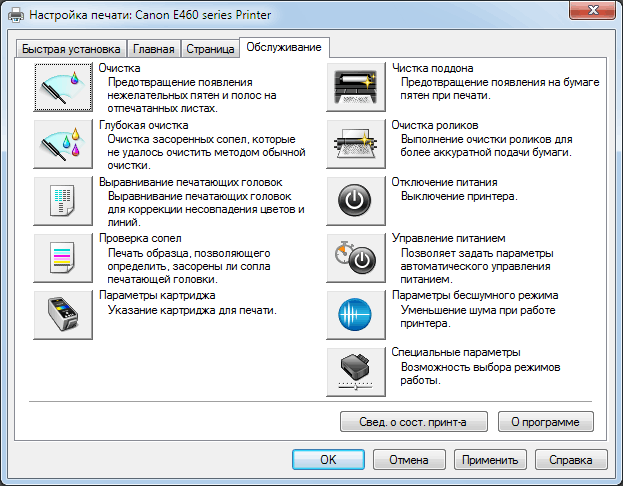Click the Очистка роликов heading text
623x486 pixels.
coord(435,125)
